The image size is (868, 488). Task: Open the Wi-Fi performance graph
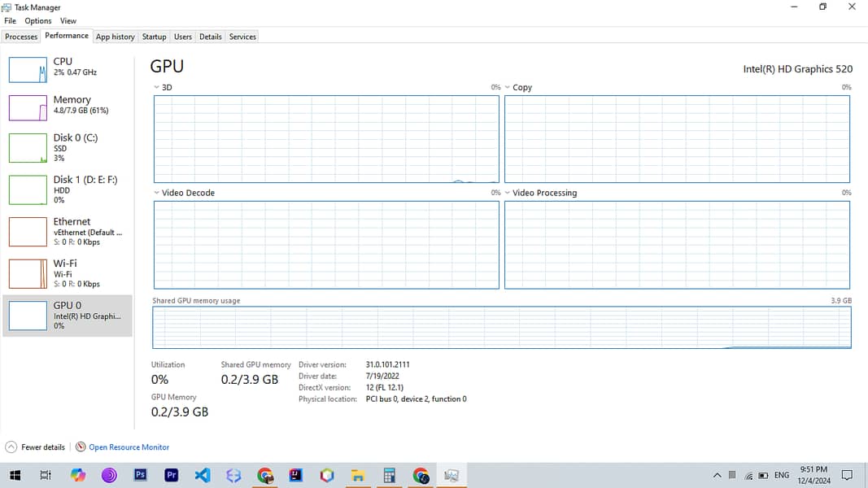point(28,273)
